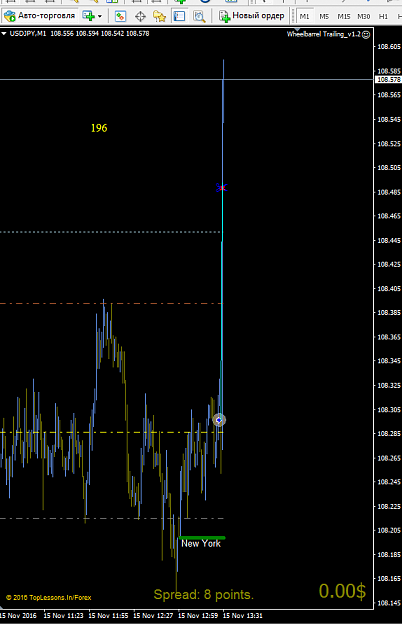Viewport: 402px width, 625px height.
Task: Click the 15 Nov 12:27 time label
Action: (x=153, y=616)
